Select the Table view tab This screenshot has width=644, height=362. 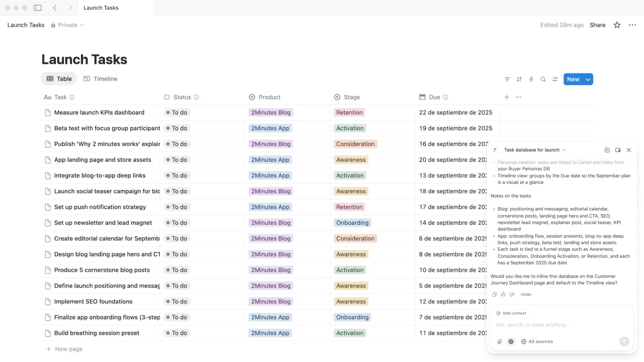click(59, 79)
